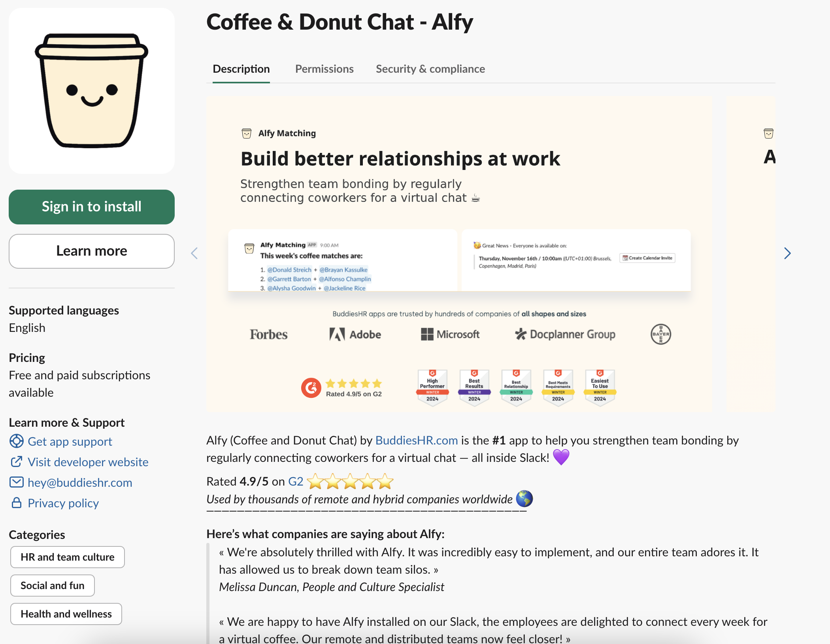Choose the Health and wellness category
Viewport: 830px width, 644px height.
tap(66, 614)
